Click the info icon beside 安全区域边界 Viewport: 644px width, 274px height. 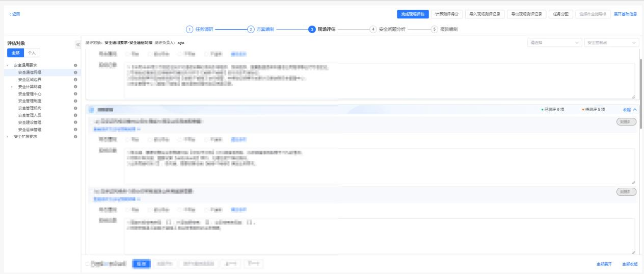75,80
